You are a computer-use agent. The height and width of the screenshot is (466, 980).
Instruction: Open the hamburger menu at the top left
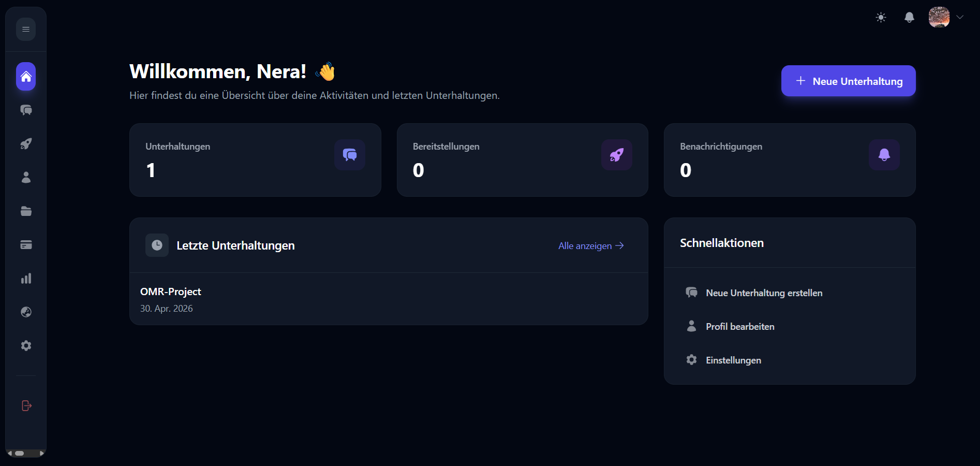(25, 29)
